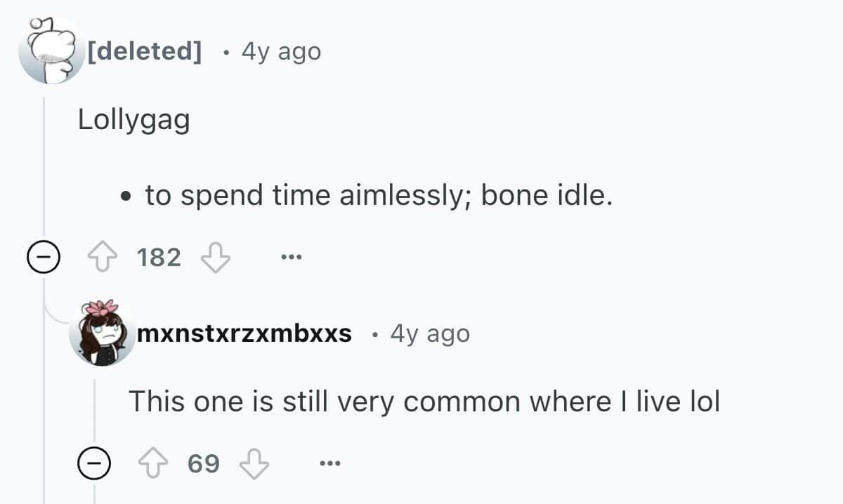Screen dimensions: 843x504
Task: Click the definition text about spending time aimlessly
Action: [379, 196]
